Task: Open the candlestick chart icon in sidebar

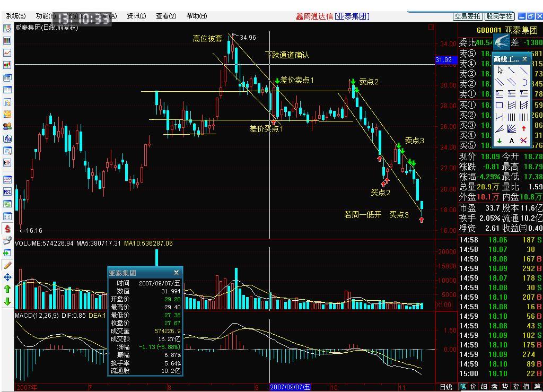Action: pyautogui.click(x=7, y=65)
